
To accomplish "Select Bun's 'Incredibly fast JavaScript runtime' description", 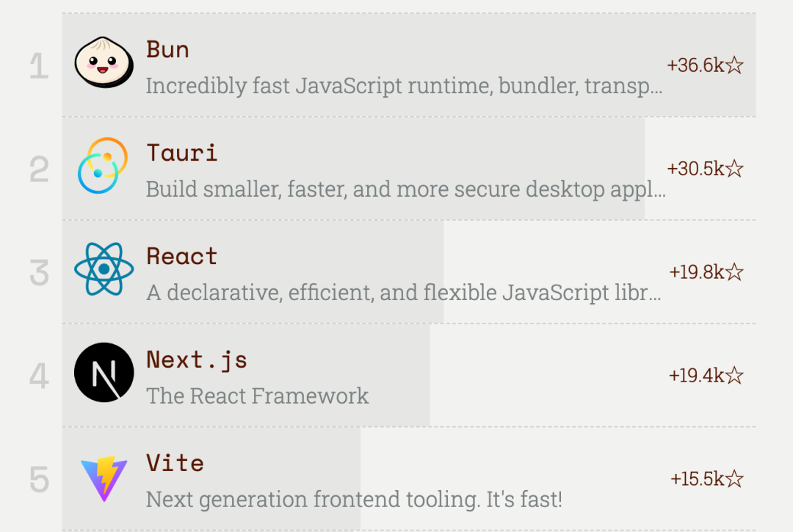I will 404,87.
